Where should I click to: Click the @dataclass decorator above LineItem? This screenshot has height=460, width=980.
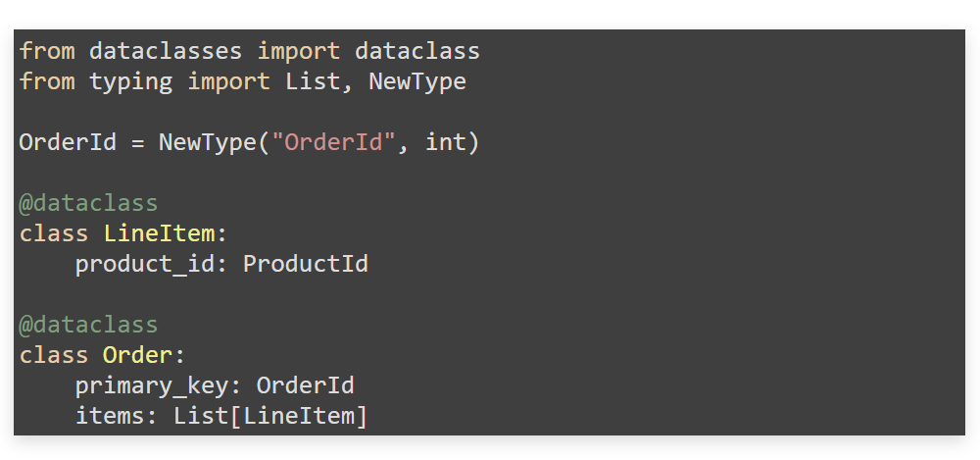pos(89,203)
